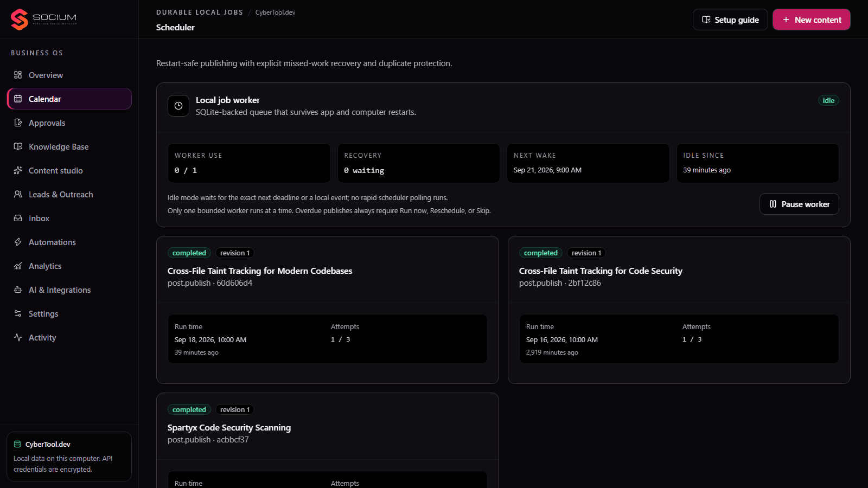This screenshot has width=868, height=488.
Task: Pause the local job worker
Action: [799, 204]
